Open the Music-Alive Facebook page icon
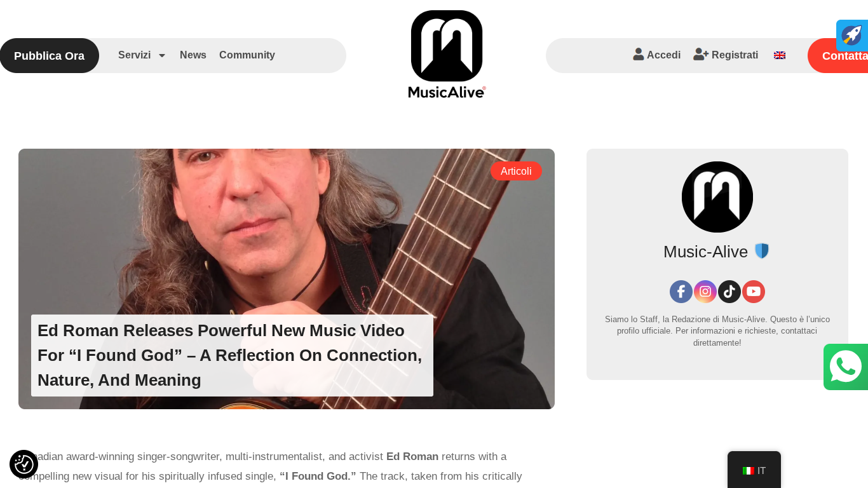 click(x=681, y=292)
